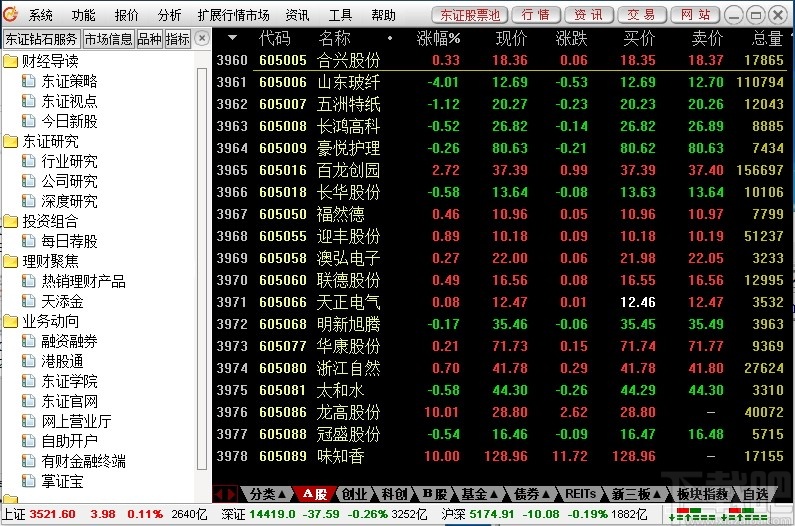Open the 报价 menu
The height and width of the screenshot is (526, 795).
pos(126,15)
